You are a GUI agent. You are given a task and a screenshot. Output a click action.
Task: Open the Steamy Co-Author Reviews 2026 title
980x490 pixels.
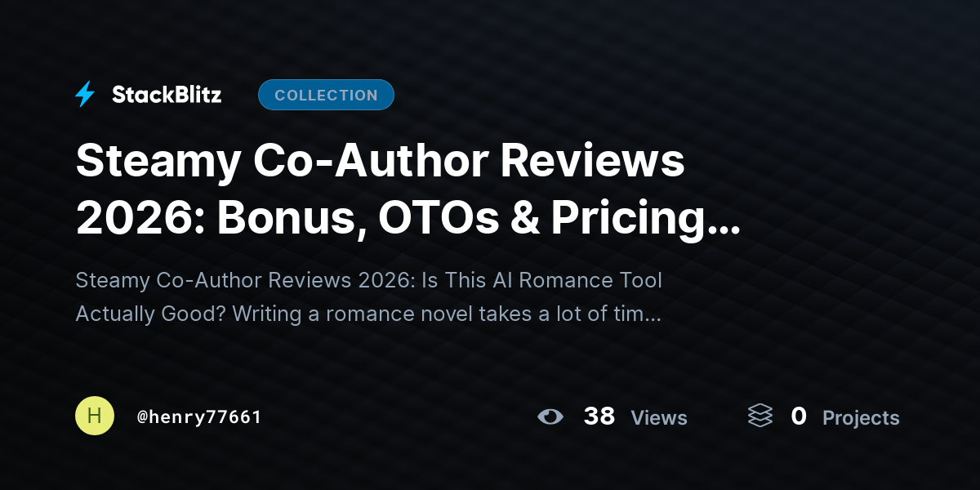click(408, 189)
